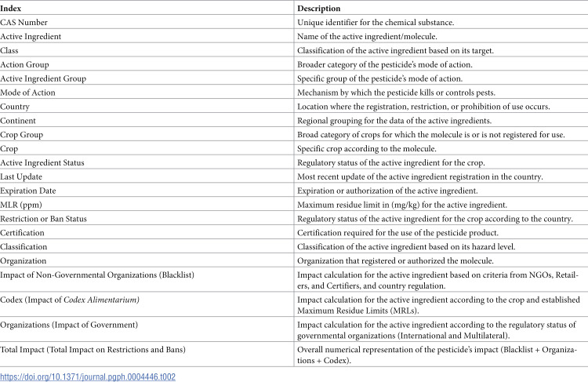Select the Total Impact row label
The height and width of the screenshot is (382, 588).
93,350
